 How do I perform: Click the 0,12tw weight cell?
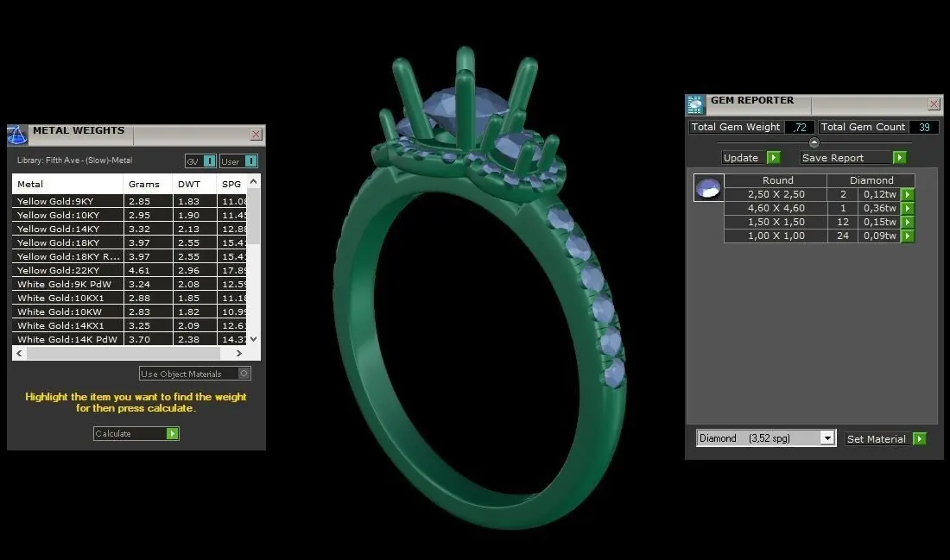click(x=880, y=194)
